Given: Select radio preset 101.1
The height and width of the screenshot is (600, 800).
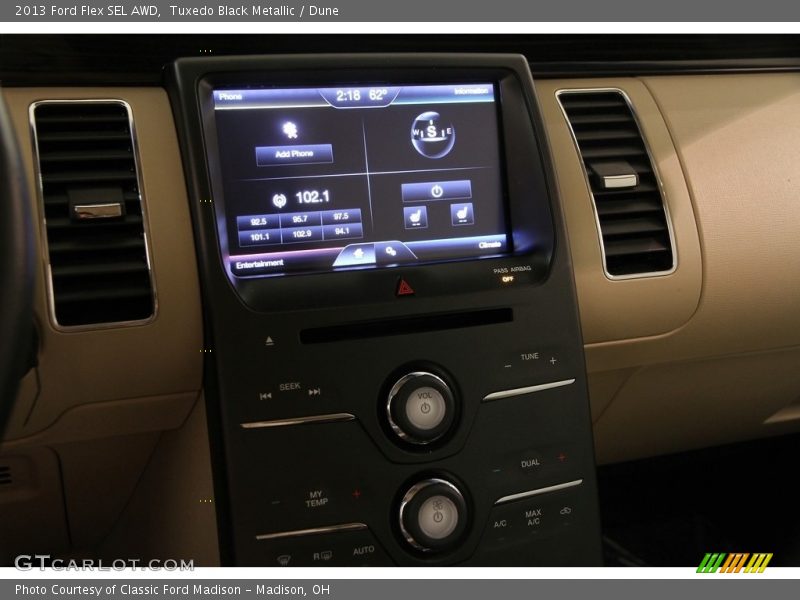Looking at the screenshot, I should pyautogui.click(x=259, y=237).
